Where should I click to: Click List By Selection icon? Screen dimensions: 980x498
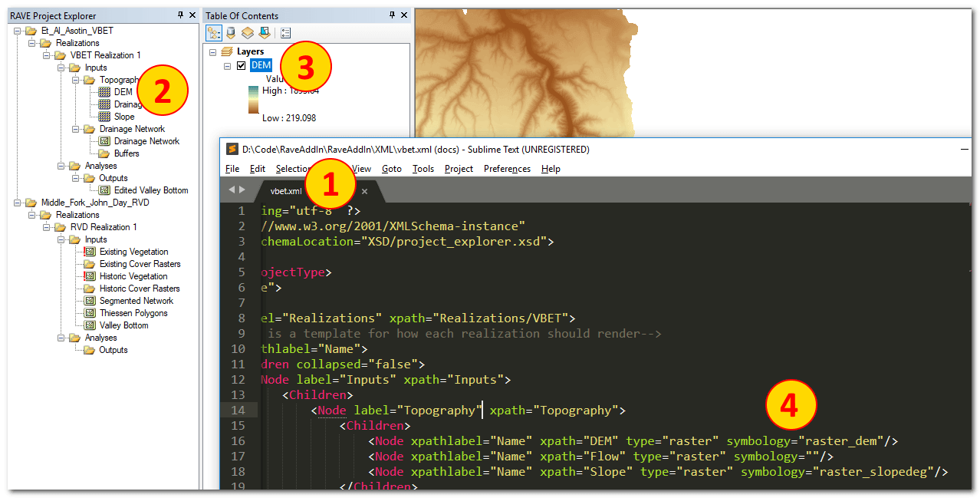coord(264,33)
